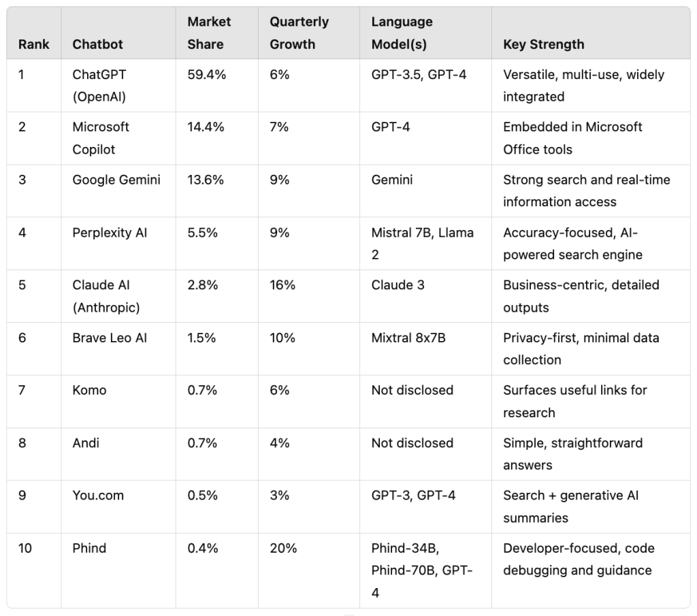Click the Mixtral 8x7B language model cell
The width and height of the screenshot is (697, 616).
pos(408,338)
